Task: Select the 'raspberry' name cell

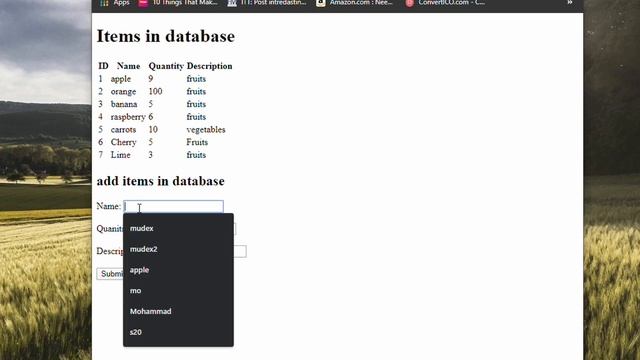Action: click(128, 117)
